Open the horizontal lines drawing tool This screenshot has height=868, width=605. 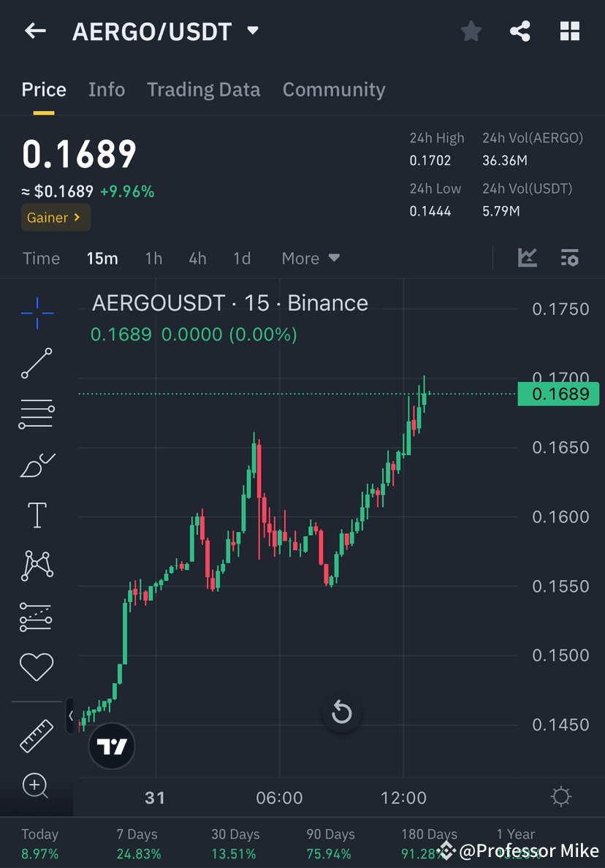(x=37, y=413)
